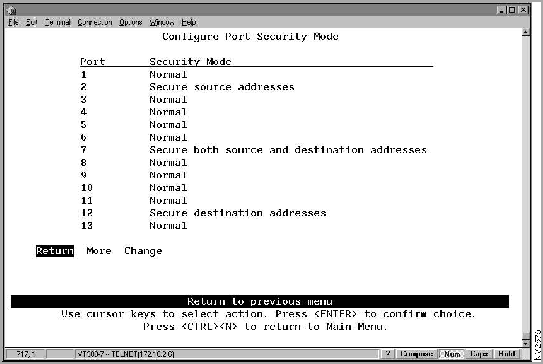Click port 5 Normal security mode
Screen dimensions: 543x364
[x=168, y=125]
